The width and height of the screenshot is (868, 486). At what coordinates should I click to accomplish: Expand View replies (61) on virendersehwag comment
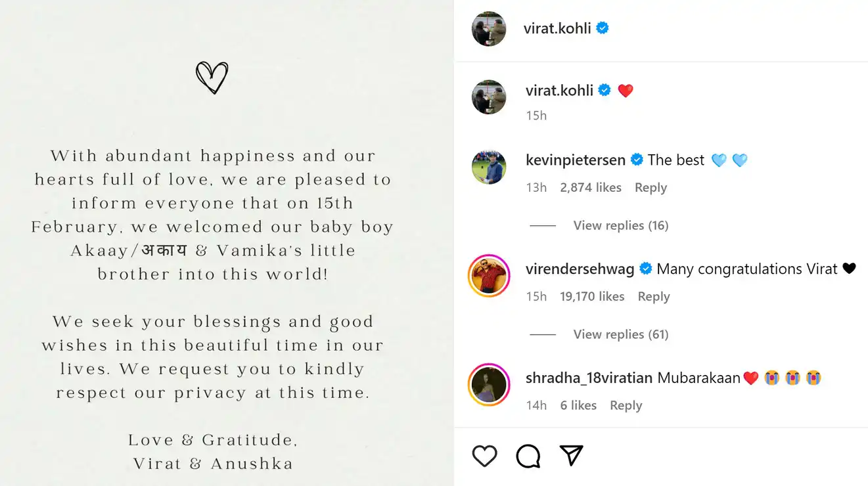pyautogui.click(x=621, y=334)
